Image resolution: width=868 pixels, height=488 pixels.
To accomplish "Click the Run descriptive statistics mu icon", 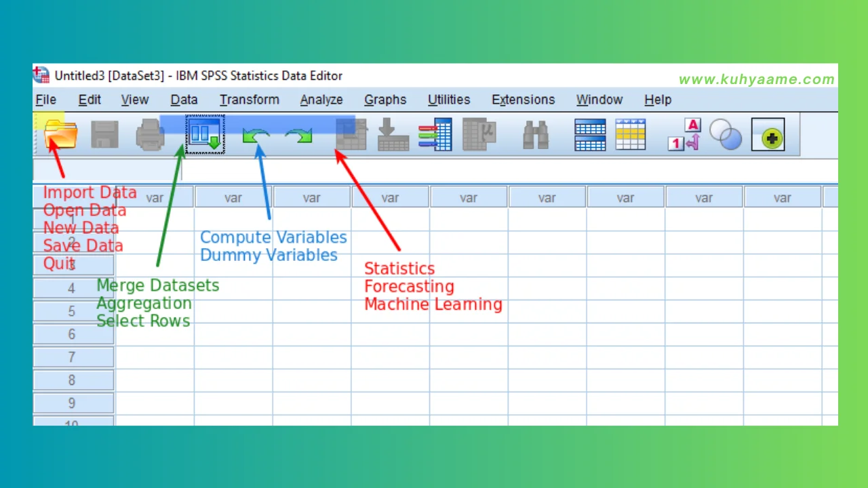I will (479, 134).
